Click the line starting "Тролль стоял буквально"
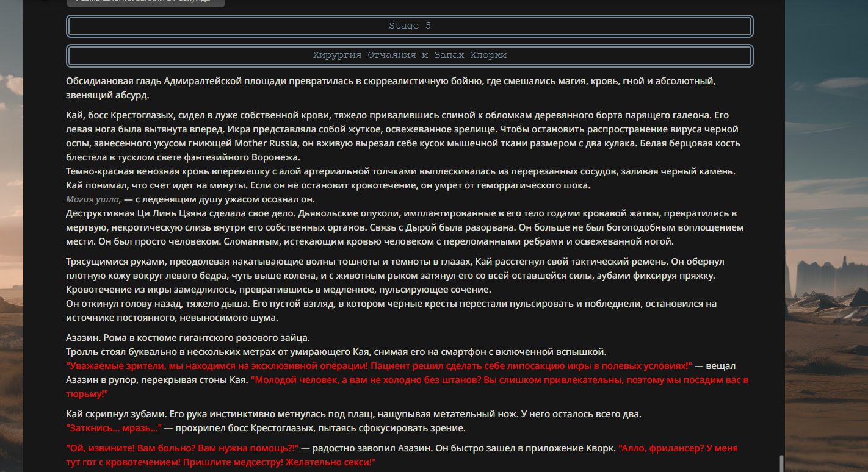 click(336, 352)
